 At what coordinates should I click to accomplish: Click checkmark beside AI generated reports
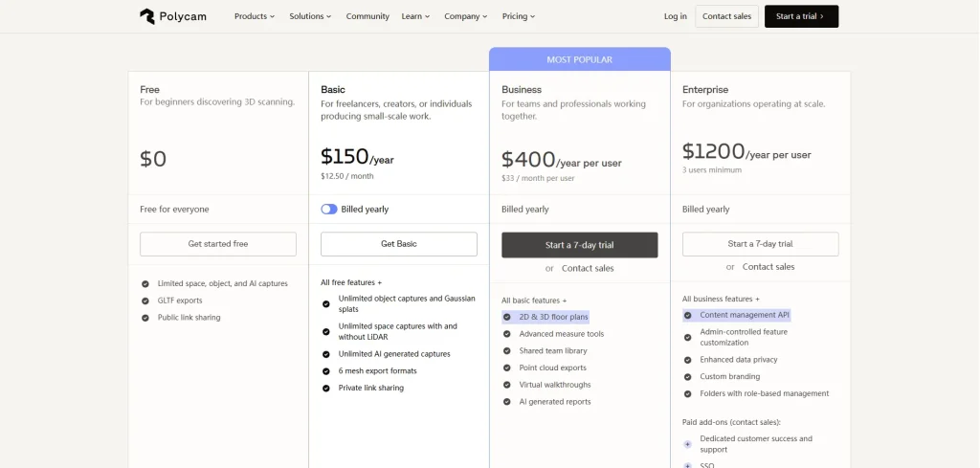(507, 402)
